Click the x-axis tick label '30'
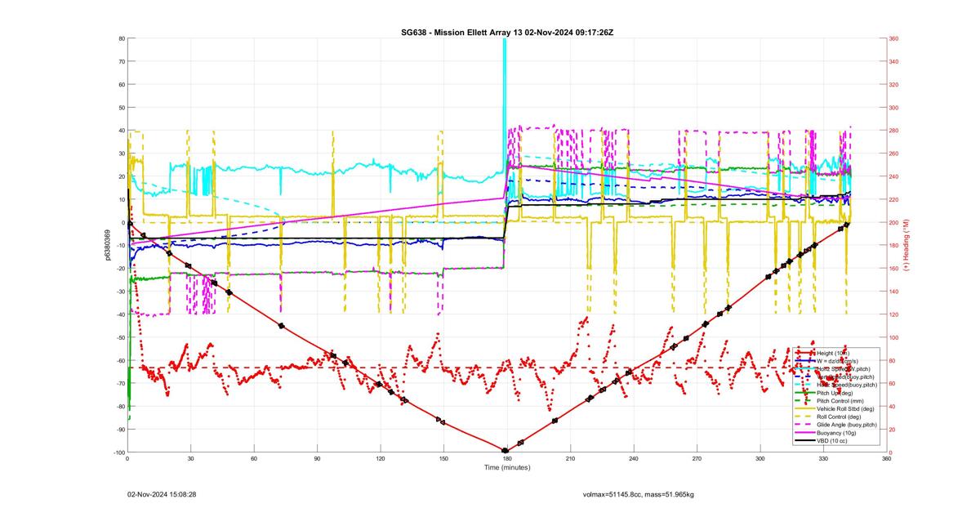Screen dimensions: 980x508 [191, 459]
